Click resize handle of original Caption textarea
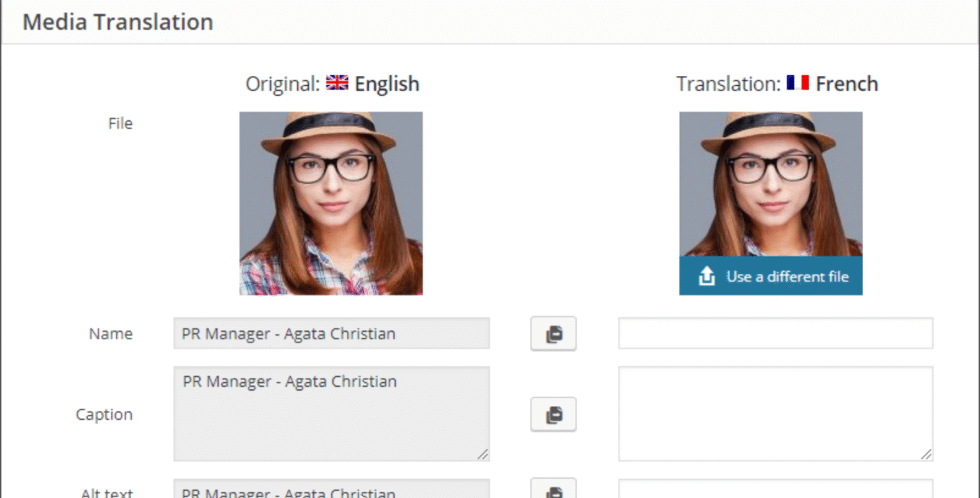Screen dimensions: 980x498 (x=482, y=454)
